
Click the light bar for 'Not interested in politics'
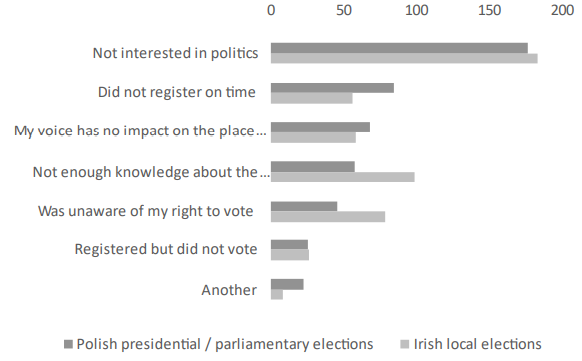[x=404, y=58]
